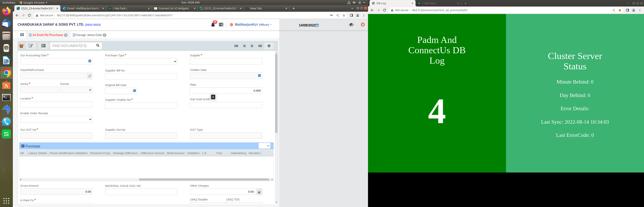Add a new document with plus icon
This screenshot has height=207, width=644.
[269, 46]
